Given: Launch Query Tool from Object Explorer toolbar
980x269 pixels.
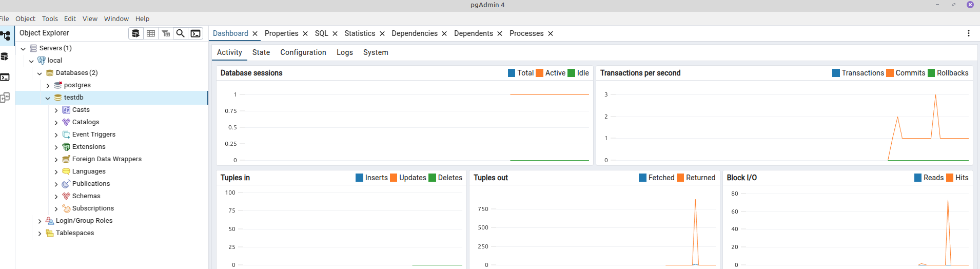Looking at the screenshot, I should (135, 33).
